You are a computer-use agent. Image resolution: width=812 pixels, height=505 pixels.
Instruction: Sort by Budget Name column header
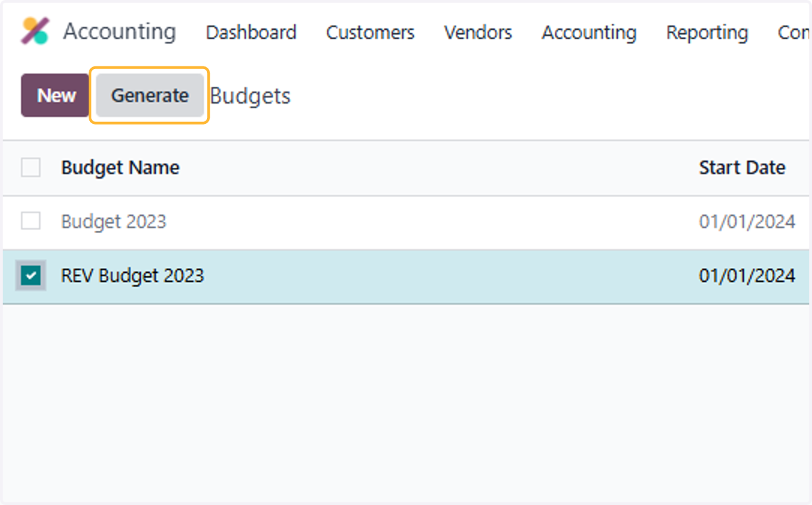coord(120,167)
